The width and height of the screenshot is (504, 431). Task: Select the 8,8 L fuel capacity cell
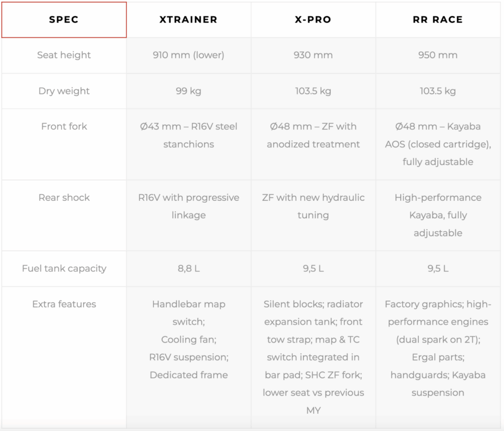click(x=189, y=269)
